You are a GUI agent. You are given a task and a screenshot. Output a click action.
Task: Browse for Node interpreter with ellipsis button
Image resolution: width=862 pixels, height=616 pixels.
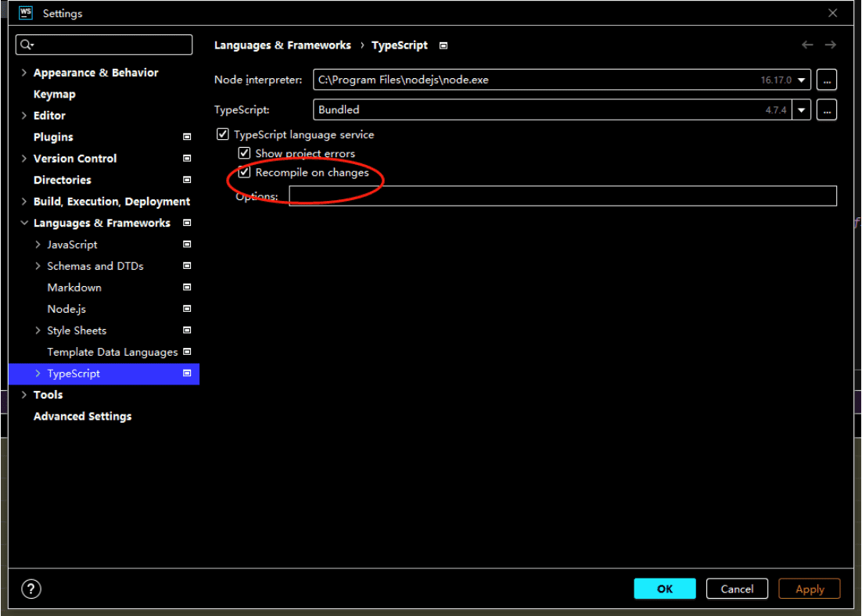tap(827, 80)
